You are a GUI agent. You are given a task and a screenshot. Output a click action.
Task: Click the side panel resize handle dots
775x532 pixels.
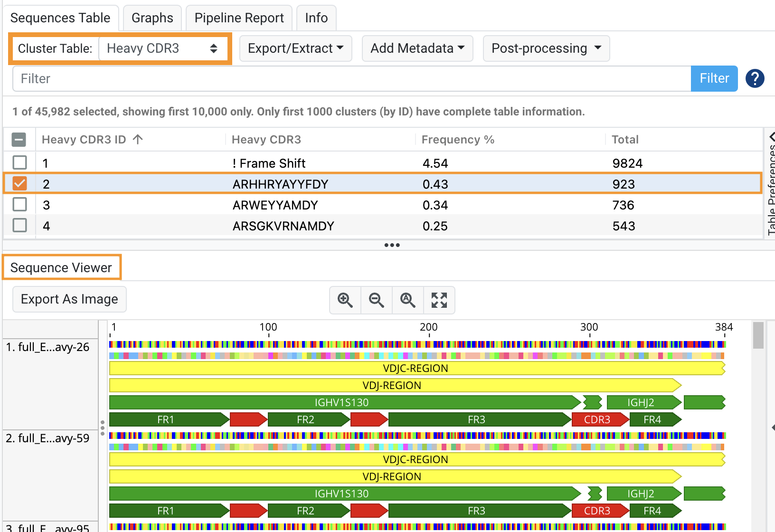click(102, 427)
